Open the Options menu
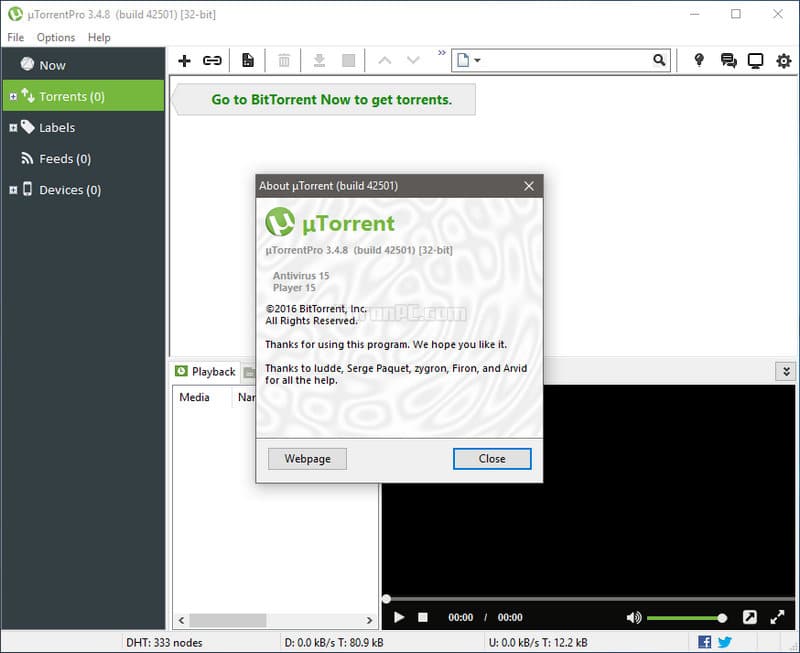 [55, 37]
